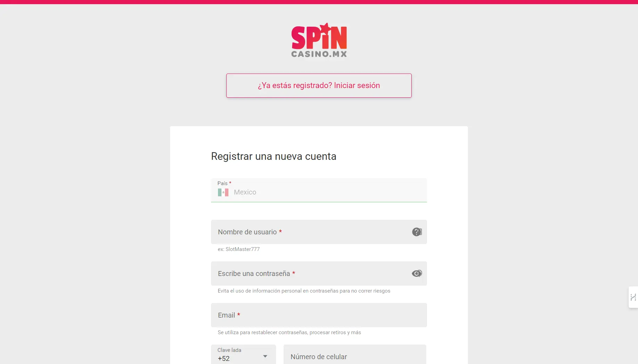Click the 'ex: SlotMaster777' hint text
The width and height of the screenshot is (638, 364).
point(238,249)
